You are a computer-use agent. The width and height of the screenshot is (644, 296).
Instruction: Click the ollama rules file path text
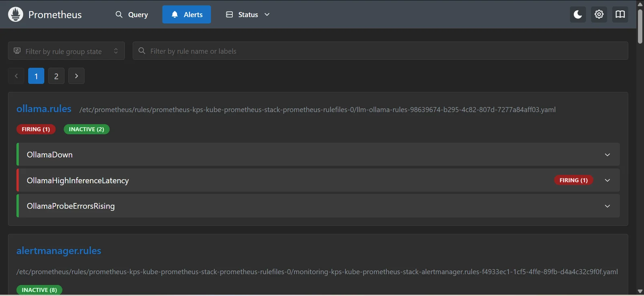click(318, 110)
